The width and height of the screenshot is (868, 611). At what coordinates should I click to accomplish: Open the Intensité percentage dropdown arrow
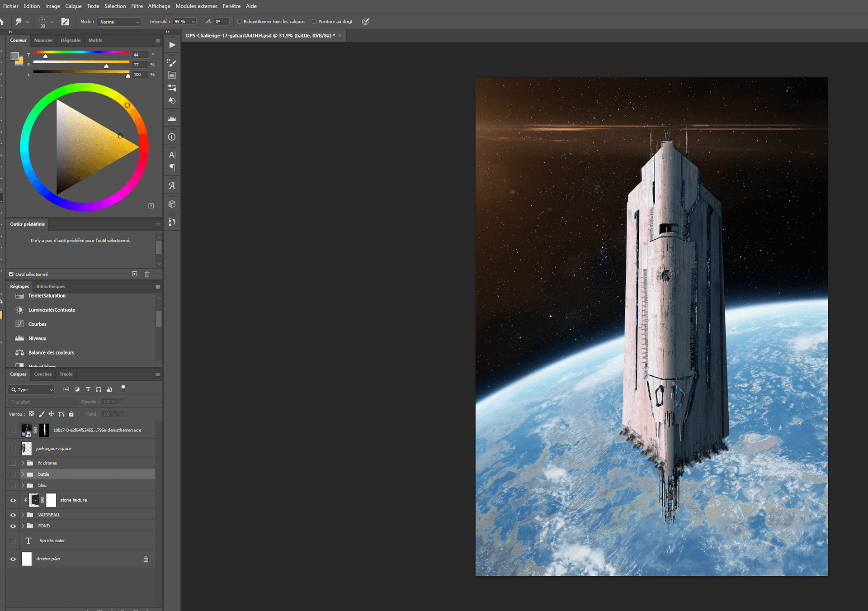pos(193,21)
